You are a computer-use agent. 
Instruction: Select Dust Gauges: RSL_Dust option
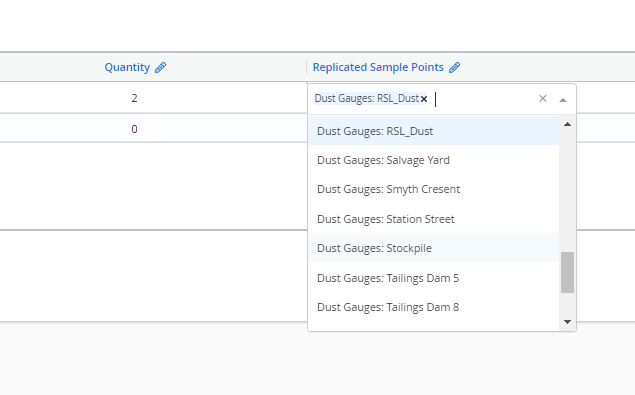coord(433,131)
